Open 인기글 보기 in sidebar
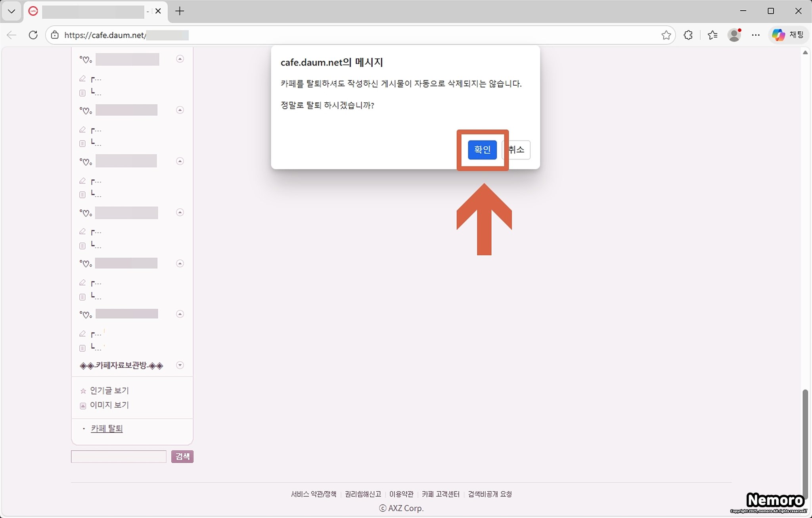This screenshot has width=812, height=518. (109, 390)
